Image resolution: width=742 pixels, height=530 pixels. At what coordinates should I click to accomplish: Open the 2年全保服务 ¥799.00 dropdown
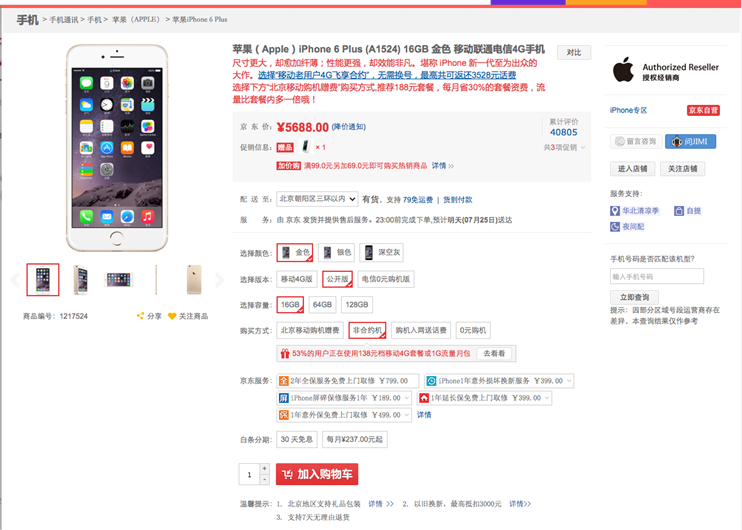348,381
